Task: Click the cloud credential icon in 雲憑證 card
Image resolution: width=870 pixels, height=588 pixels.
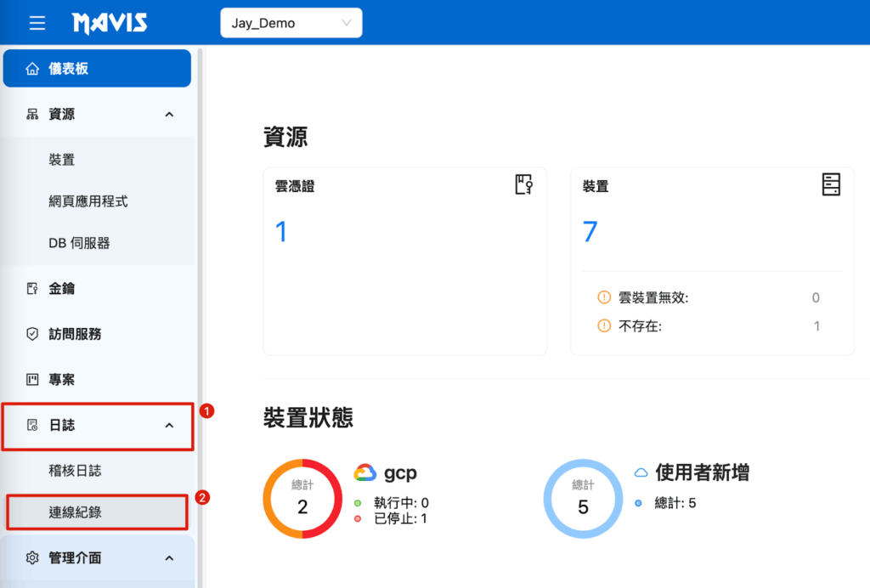Action: pos(523,185)
